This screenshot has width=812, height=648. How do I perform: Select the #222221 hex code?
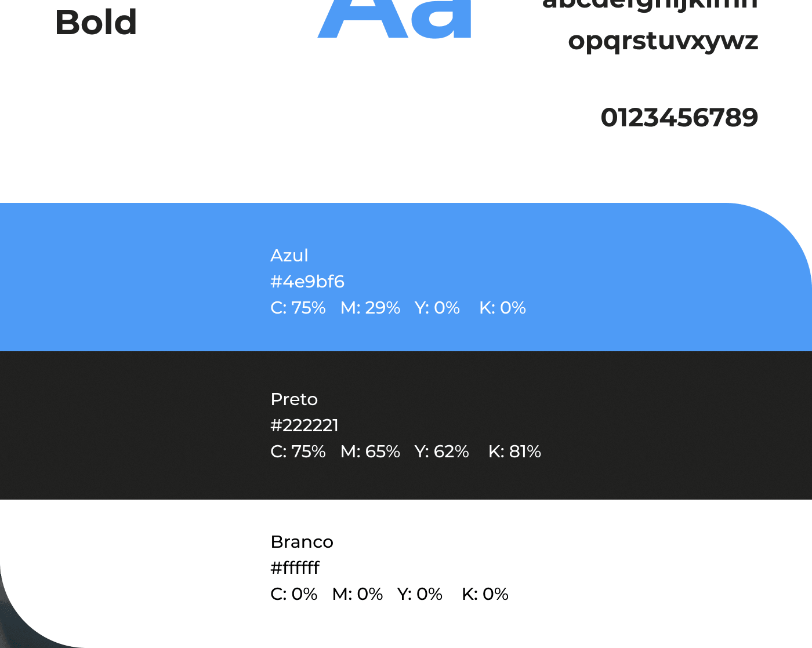click(304, 425)
